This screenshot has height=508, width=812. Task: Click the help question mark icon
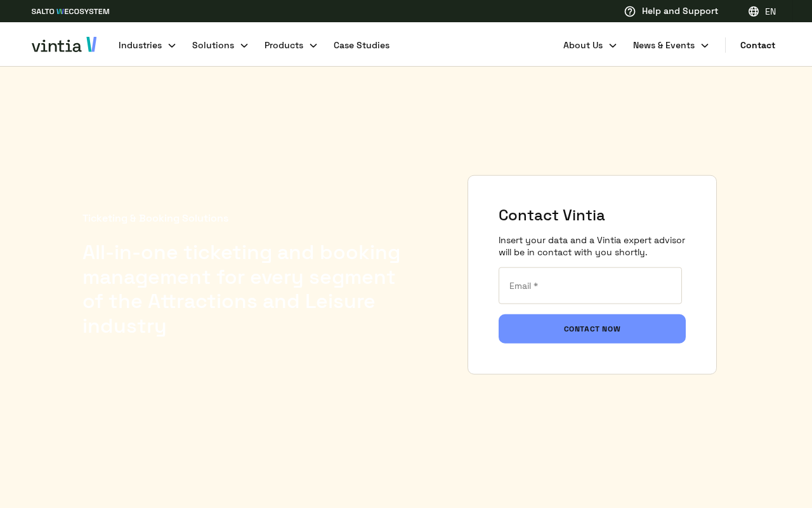[x=630, y=11]
